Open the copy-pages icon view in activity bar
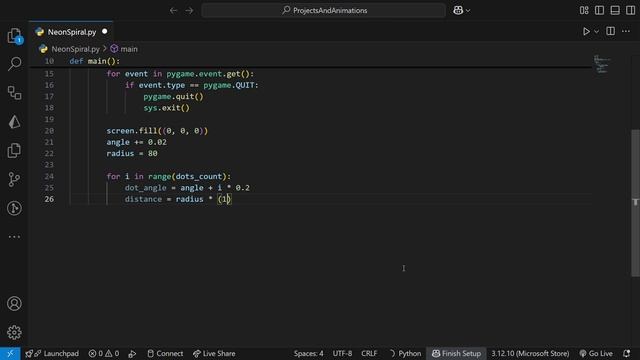 click(x=14, y=151)
